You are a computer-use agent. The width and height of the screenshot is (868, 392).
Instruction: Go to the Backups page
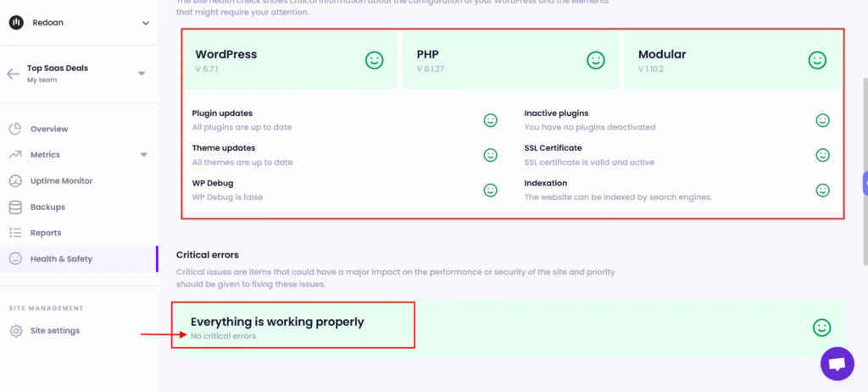(x=47, y=207)
